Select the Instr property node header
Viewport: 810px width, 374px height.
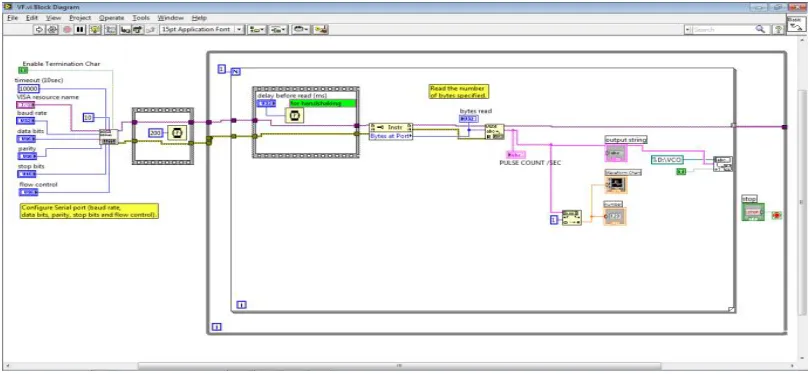(391, 128)
